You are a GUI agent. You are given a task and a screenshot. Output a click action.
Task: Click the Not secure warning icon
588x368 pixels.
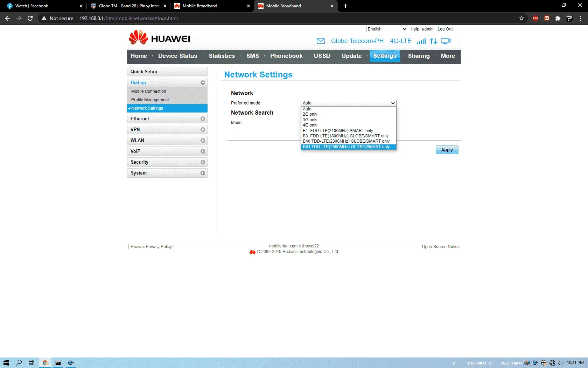(x=44, y=18)
